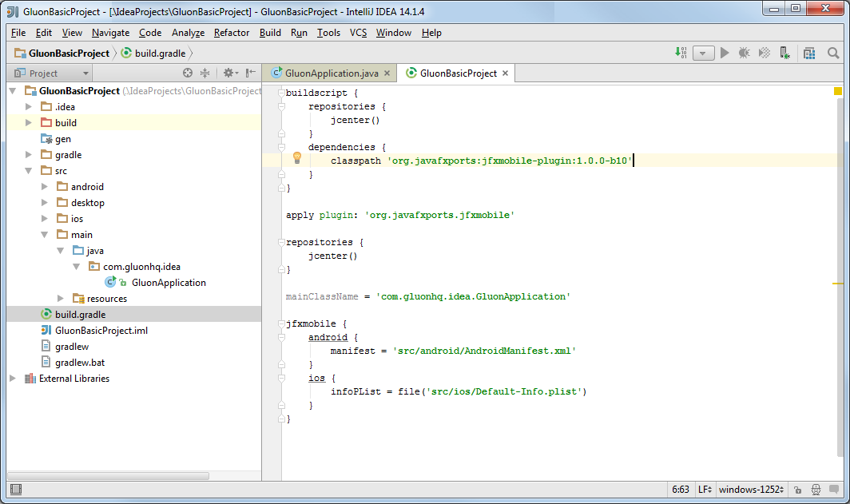Expand the resources folder
This screenshot has height=504, width=850.
pos(61,299)
